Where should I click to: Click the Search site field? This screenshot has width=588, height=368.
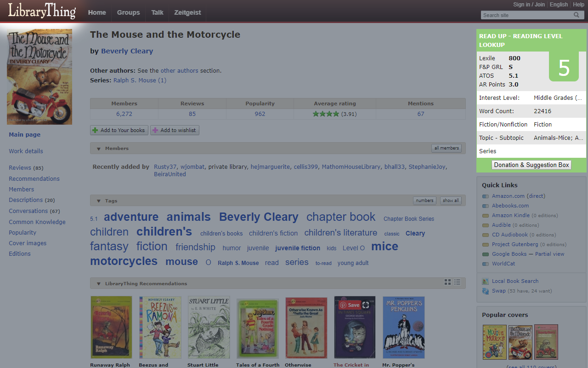tap(526, 15)
